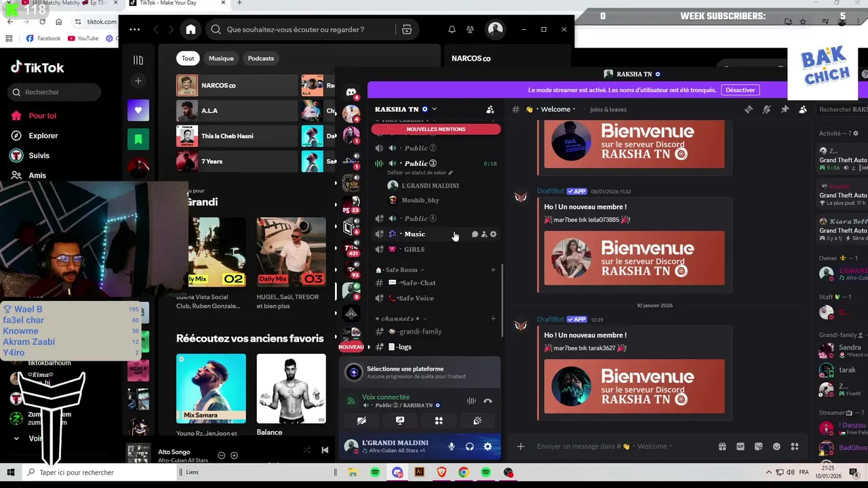Open chat of the Music channel

(x=475, y=235)
